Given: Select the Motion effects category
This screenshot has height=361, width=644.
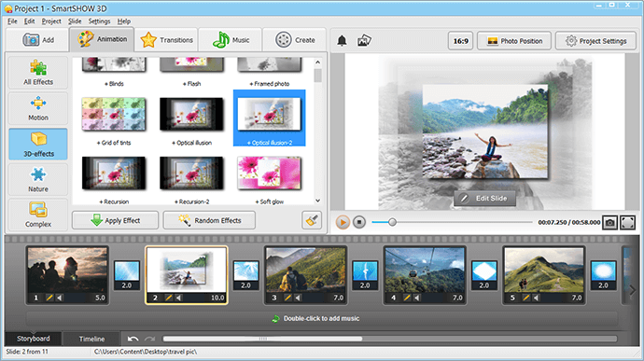Looking at the screenshot, I should click(38, 108).
